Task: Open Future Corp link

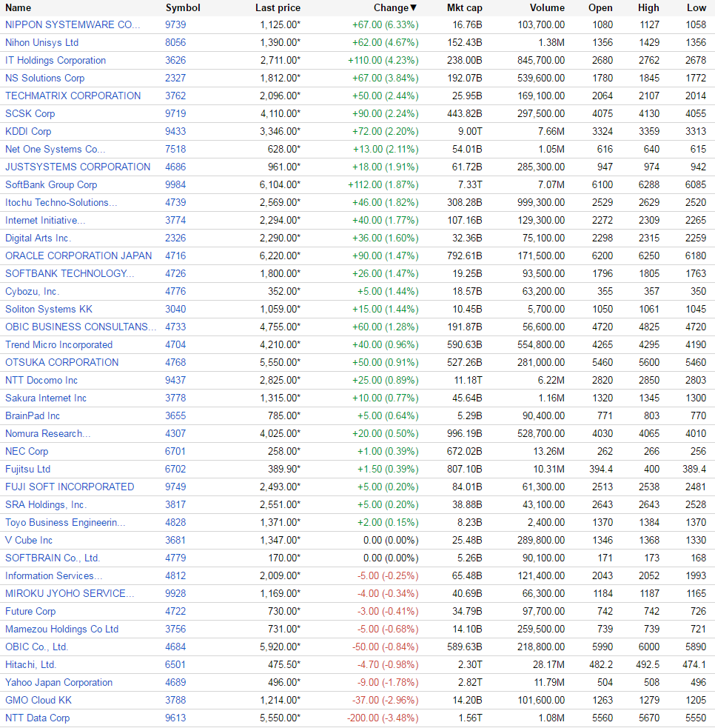Action: [x=30, y=612]
